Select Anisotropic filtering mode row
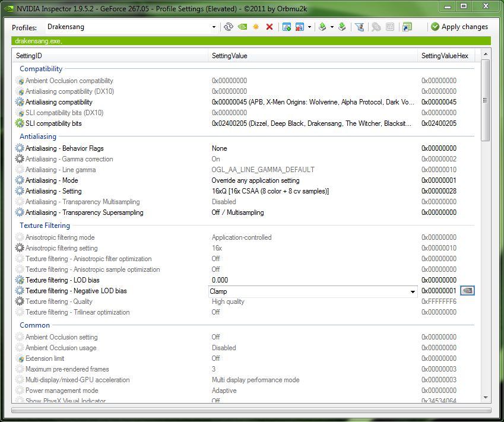This screenshot has height=422, width=504. click(x=245, y=237)
